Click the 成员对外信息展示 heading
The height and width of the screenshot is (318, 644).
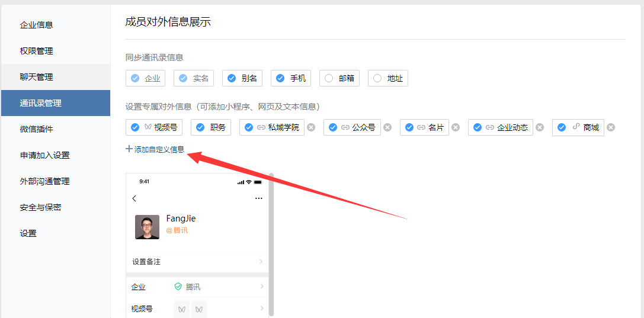pyautogui.click(x=168, y=22)
